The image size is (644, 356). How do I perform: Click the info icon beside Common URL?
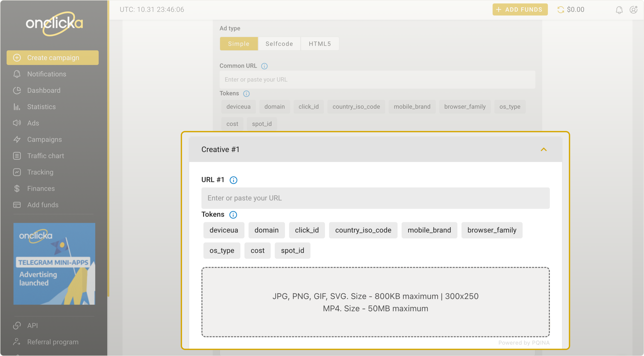click(264, 66)
